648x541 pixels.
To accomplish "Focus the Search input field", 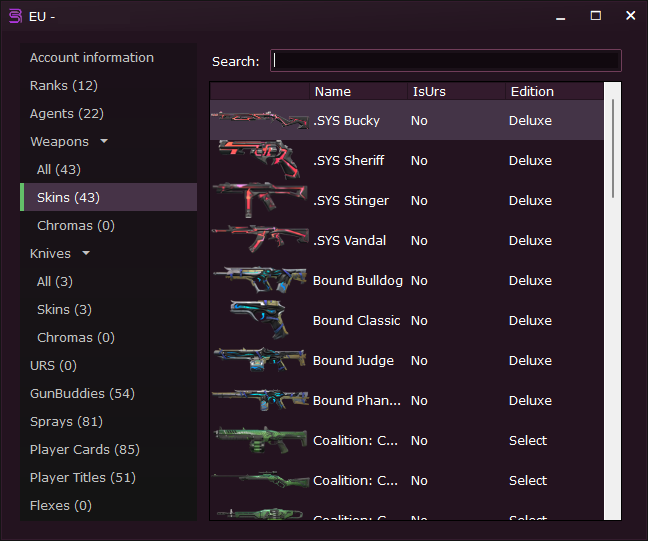I will [446, 61].
